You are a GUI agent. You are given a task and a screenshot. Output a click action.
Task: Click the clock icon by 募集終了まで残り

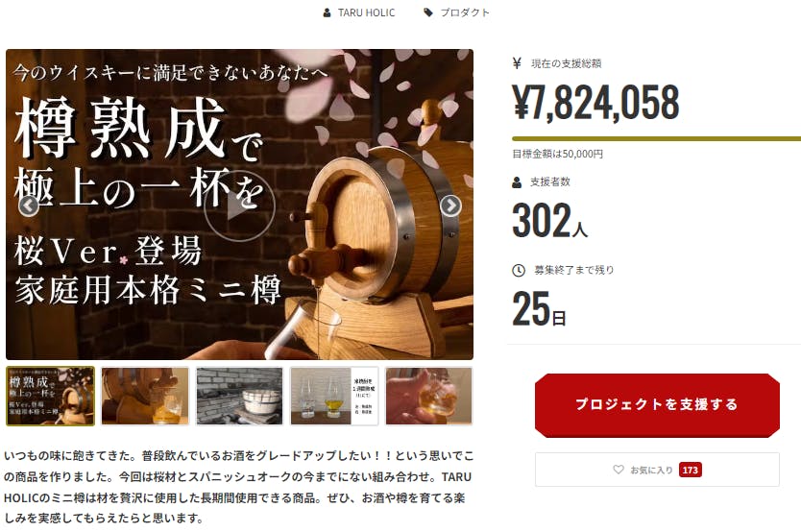click(x=519, y=270)
